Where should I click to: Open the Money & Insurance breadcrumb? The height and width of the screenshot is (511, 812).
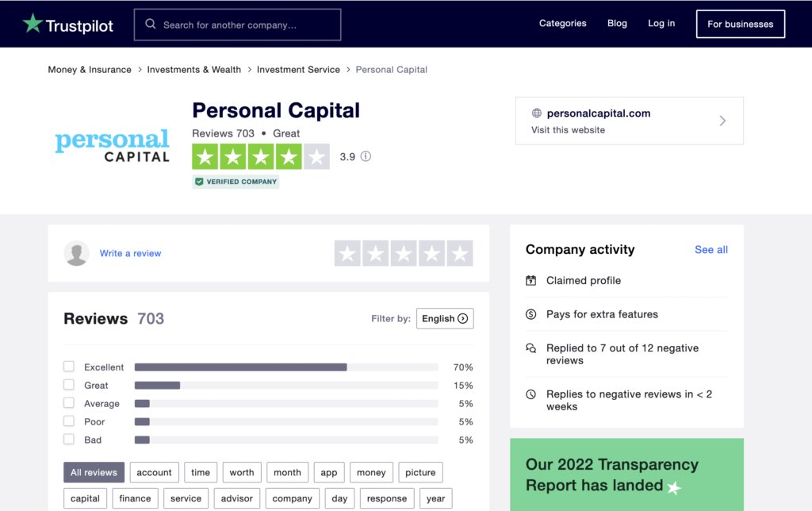point(90,70)
